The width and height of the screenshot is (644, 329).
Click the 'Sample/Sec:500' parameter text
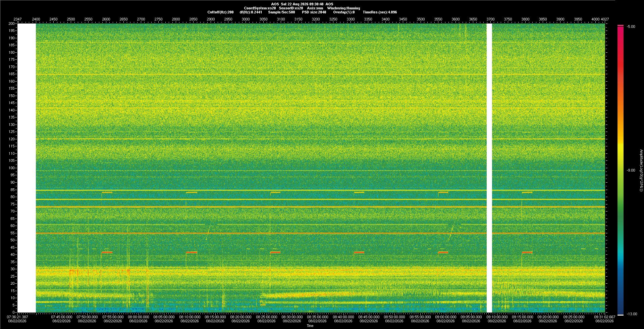281,12
